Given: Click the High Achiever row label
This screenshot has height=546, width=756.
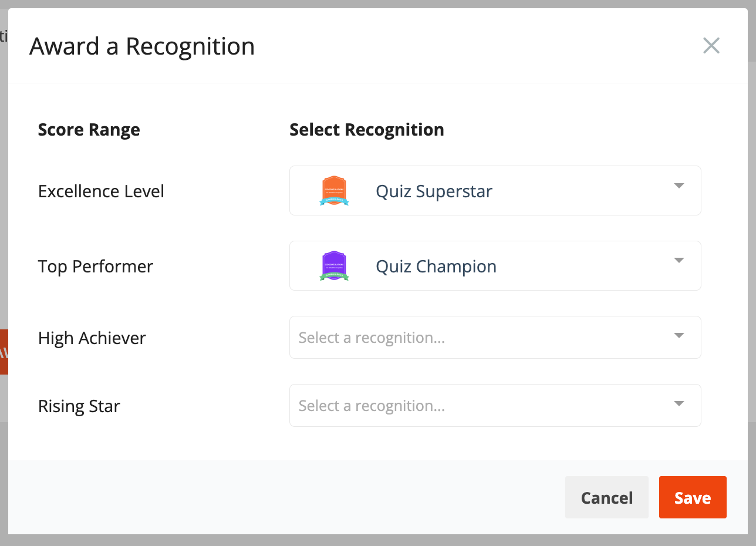Looking at the screenshot, I should pyautogui.click(x=92, y=338).
